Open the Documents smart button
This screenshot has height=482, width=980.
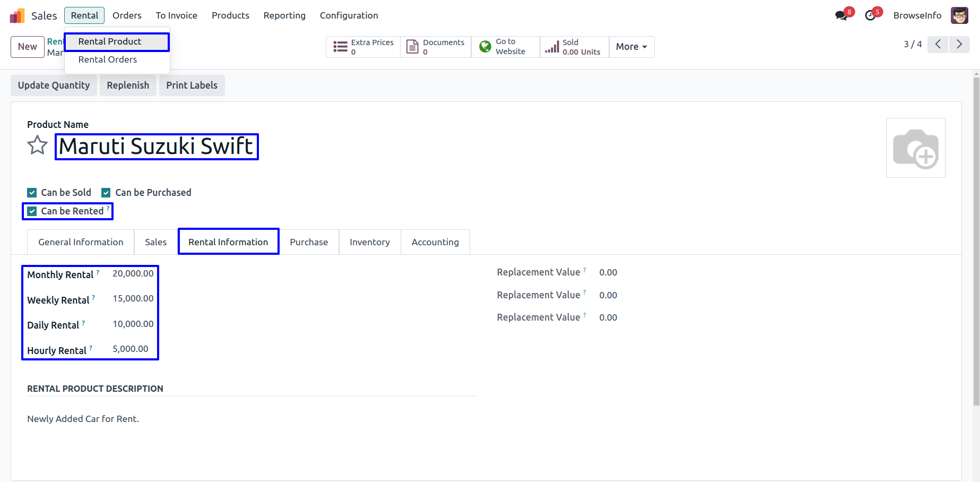[x=436, y=47]
